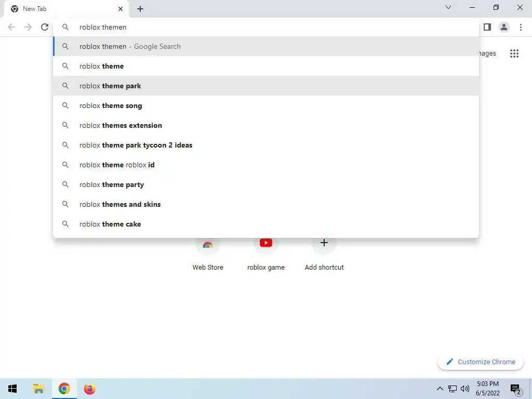Expand the tab search chevron
532x399 pixels.
pyautogui.click(x=448, y=7)
